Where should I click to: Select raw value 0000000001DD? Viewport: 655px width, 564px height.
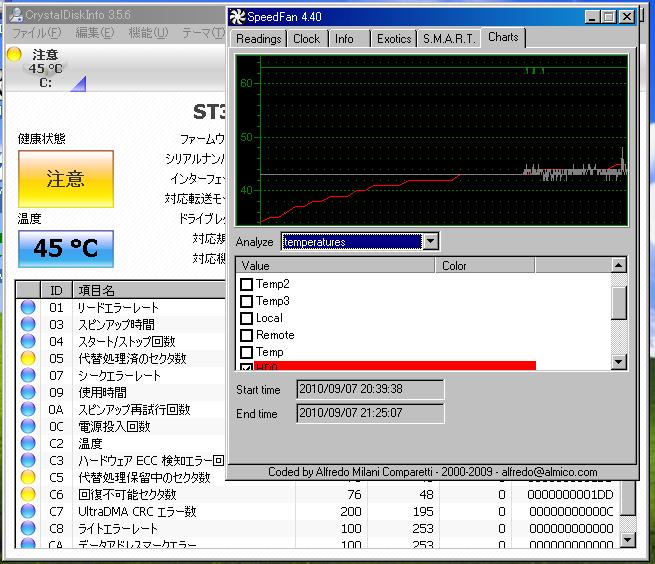tap(570, 495)
